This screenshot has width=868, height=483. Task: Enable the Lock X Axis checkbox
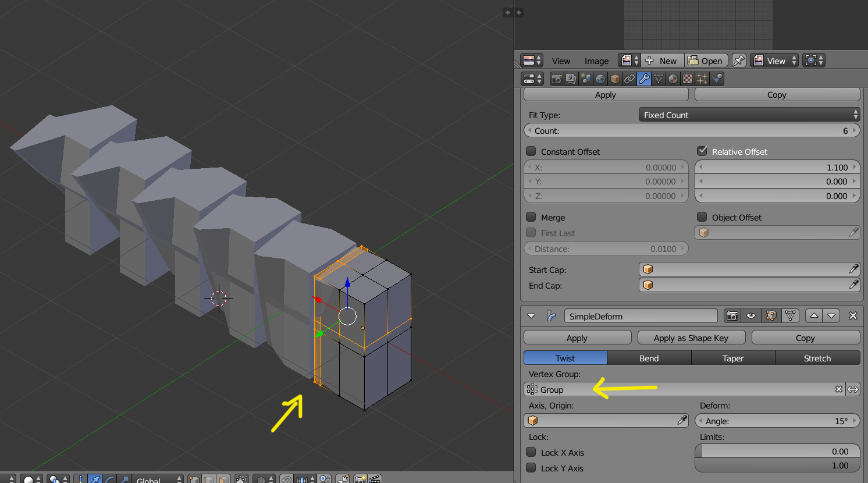click(531, 452)
